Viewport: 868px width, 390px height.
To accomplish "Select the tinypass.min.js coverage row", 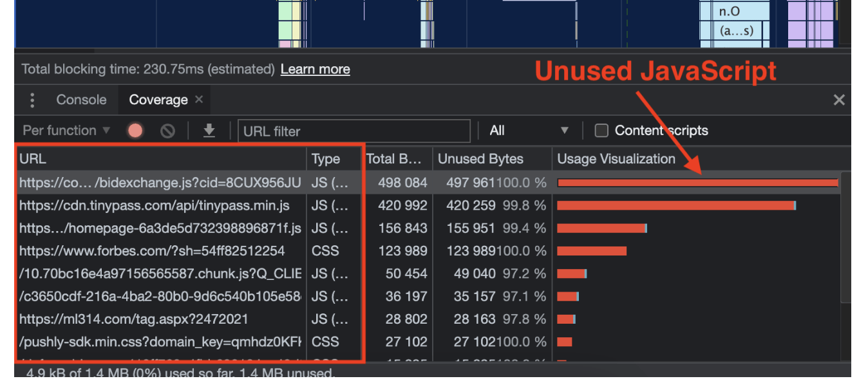I will (x=155, y=205).
